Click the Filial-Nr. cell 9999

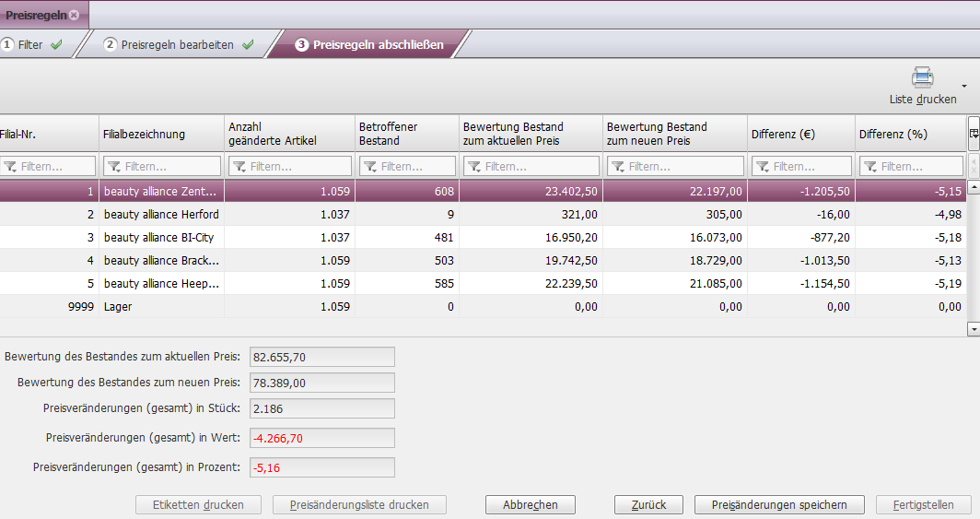81,307
